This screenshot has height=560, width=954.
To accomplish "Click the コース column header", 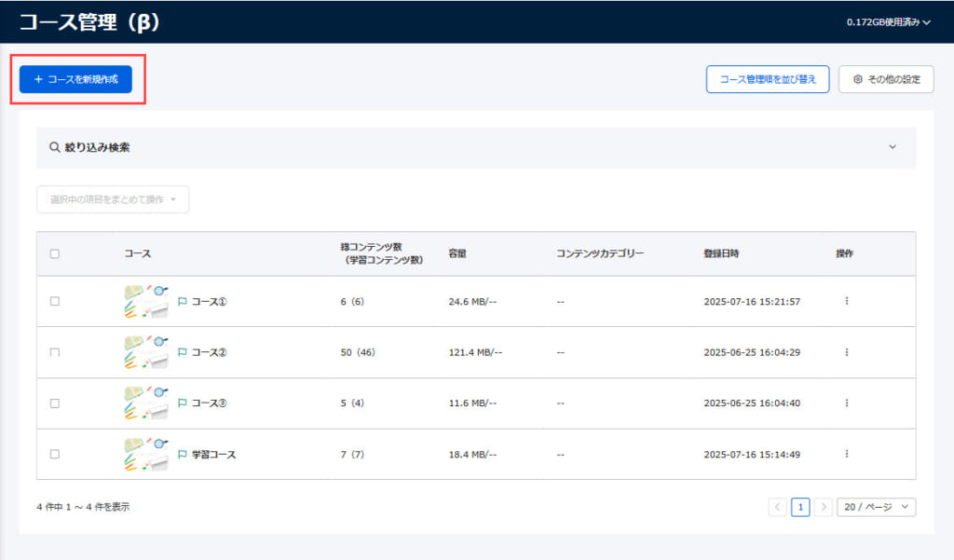I will coord(138,253).
